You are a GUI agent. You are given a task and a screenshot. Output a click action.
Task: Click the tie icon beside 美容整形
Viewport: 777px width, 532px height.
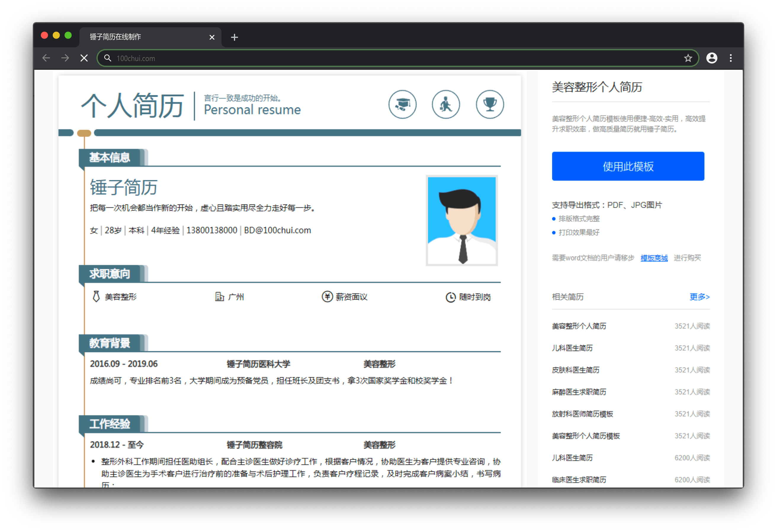pyautogui.click(x=96, y=296)
